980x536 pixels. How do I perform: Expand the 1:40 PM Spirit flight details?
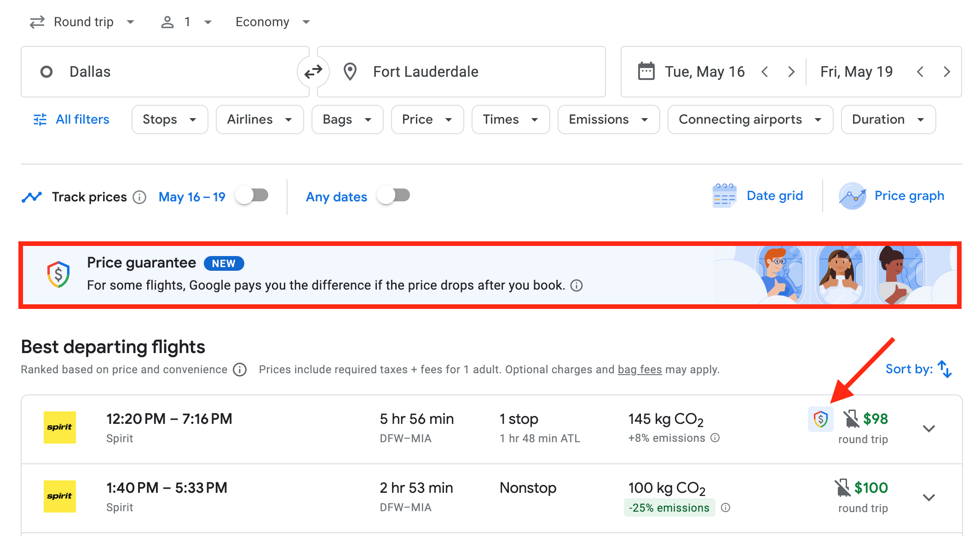929,497
